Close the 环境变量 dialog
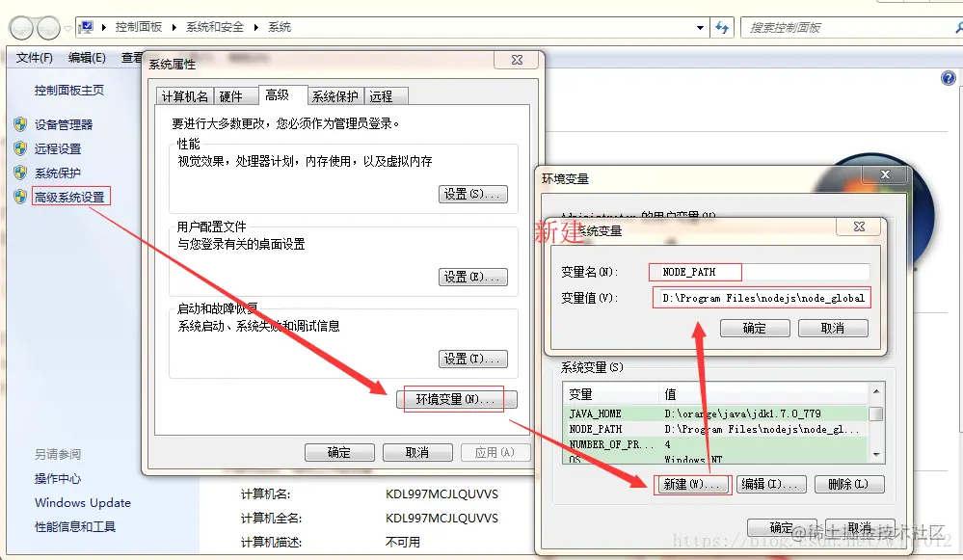This screenshot has height=560, width=963. (885, 174)
